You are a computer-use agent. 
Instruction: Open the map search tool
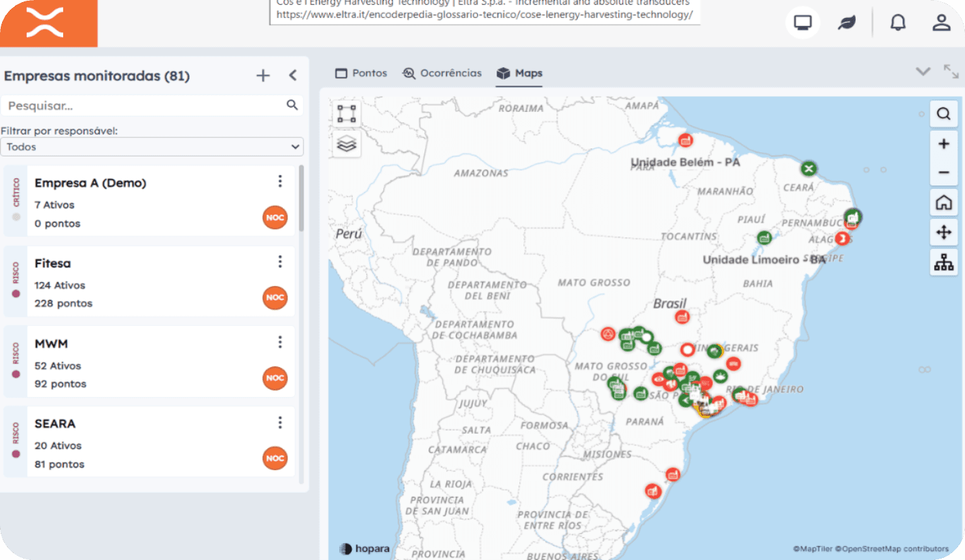(x=944, y=114)
